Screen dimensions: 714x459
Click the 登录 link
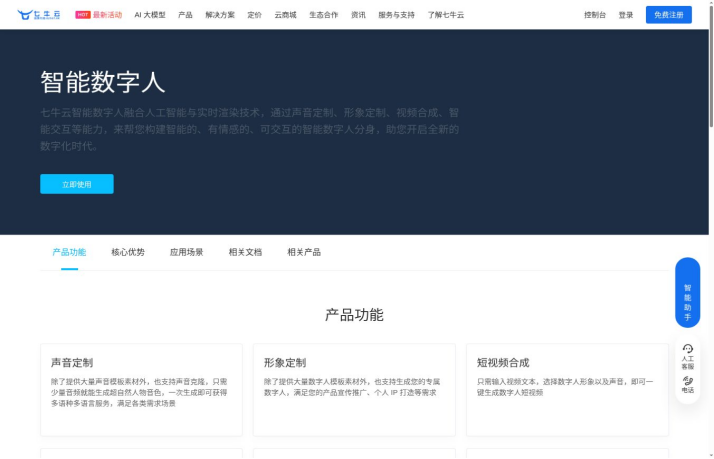click(x=626, y=15)
